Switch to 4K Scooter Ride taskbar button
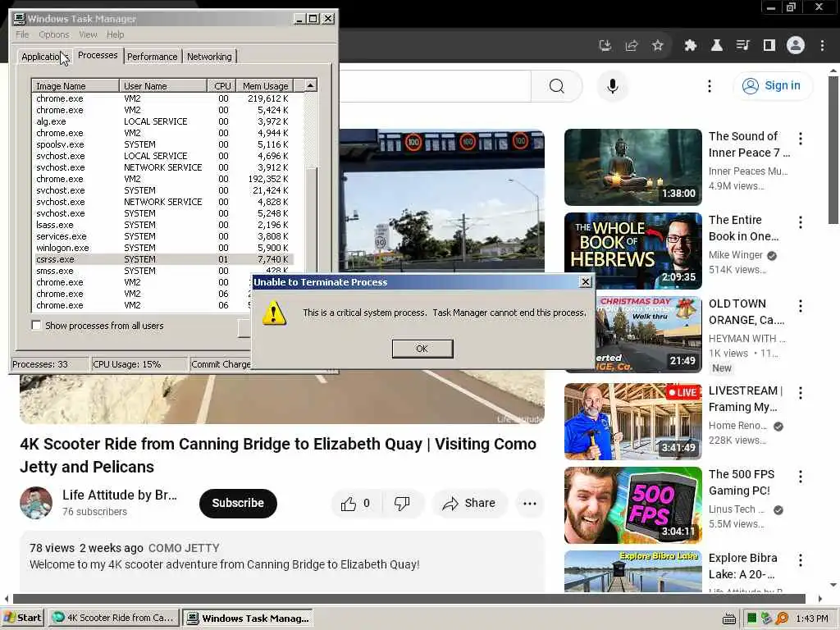This screenshot has width=840, height=630. pos(113,618)
